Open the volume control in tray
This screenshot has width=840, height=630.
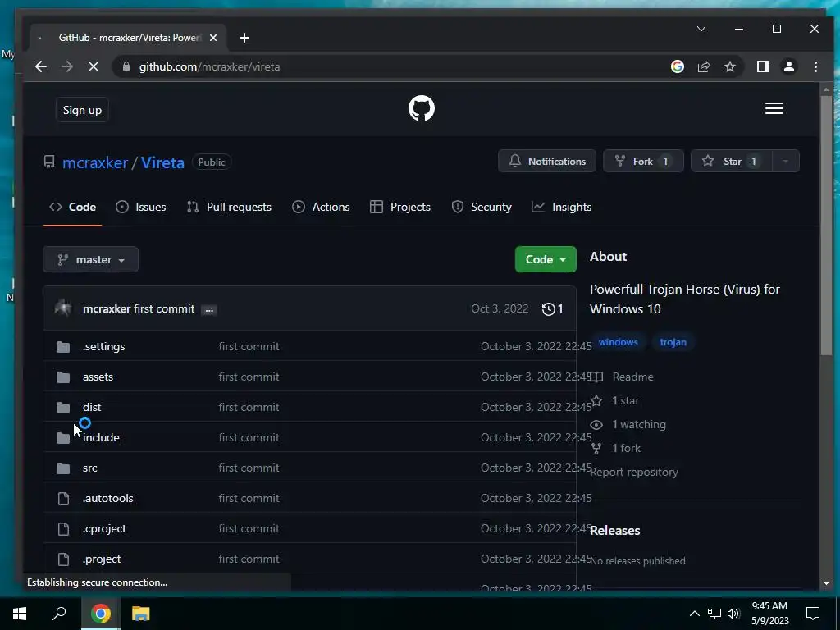point(733,614)
